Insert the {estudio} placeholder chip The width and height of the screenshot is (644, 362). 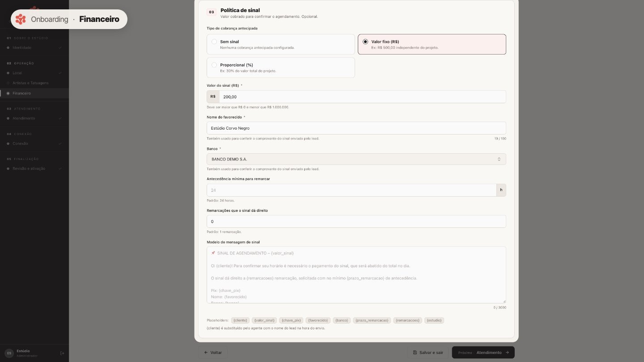(434, 320)
